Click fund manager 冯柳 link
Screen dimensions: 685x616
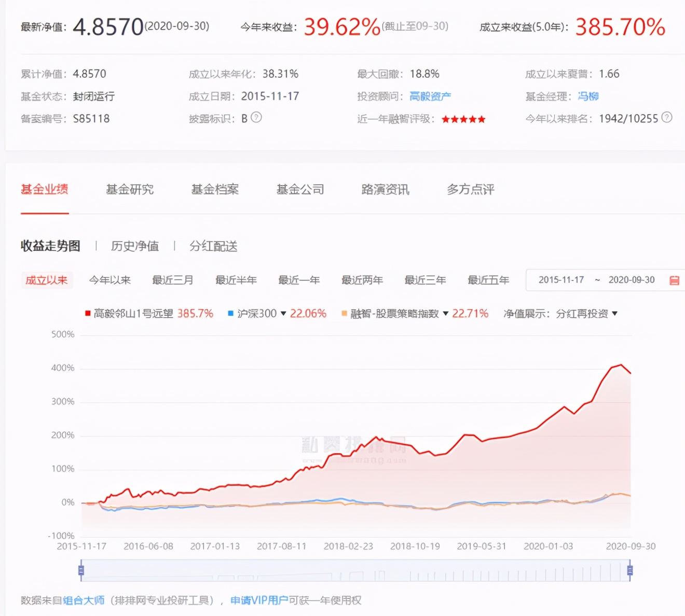(x=587, y=96)
